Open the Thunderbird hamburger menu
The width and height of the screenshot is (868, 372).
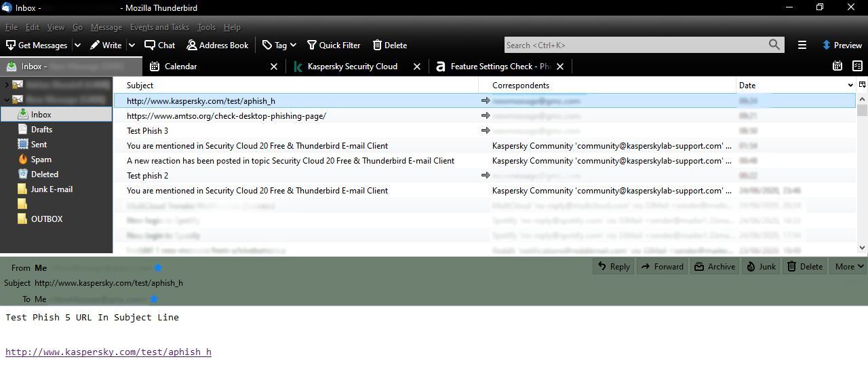click(x=802, y=45)
